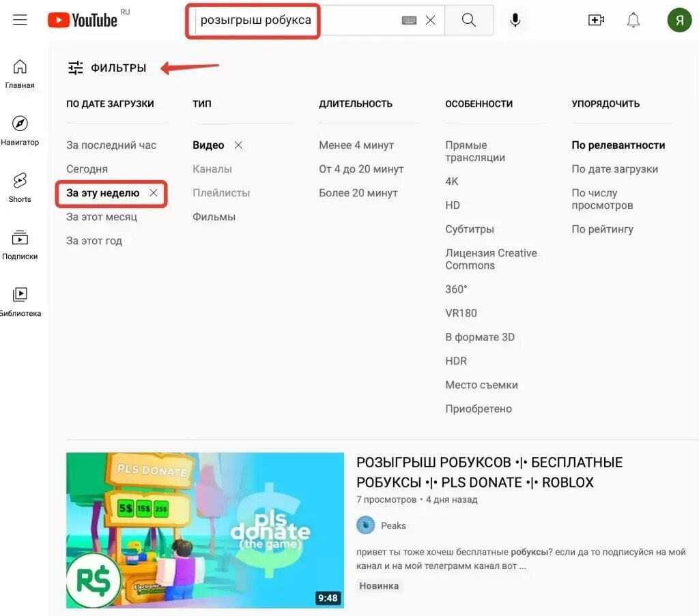The height and width of the screenshot is (616, 699).
Task: Start voice search with the microphone
Action: coord(515,20)
